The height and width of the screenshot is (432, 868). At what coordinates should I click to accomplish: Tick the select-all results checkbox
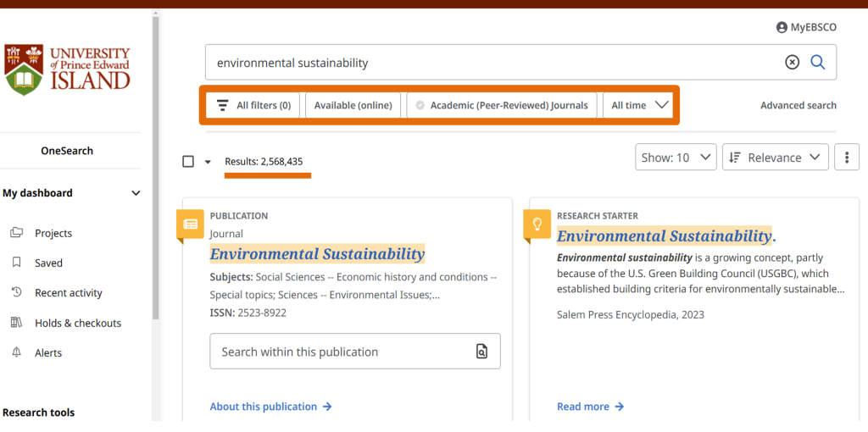pyautogui.click(x=188, y=162)
